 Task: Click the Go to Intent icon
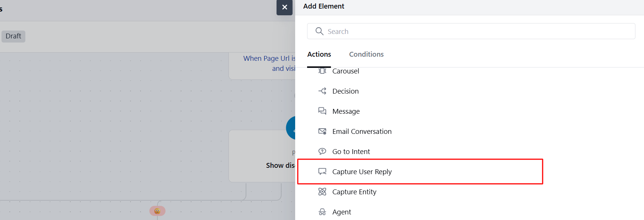point(322,151)
